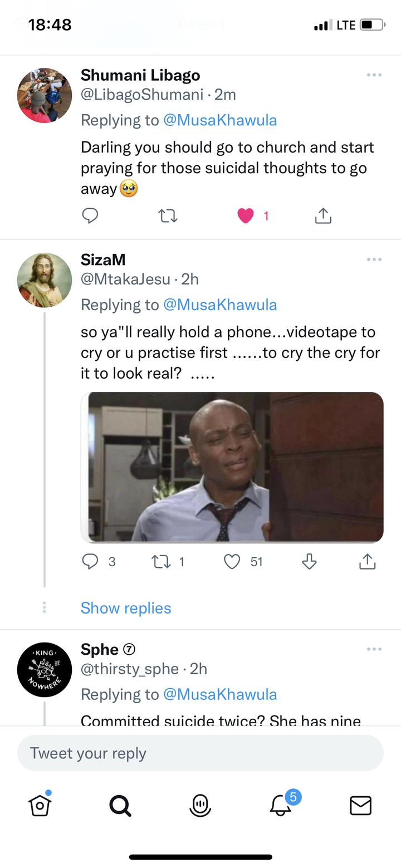Open reply icon on SizaM's tweet
The height and width of the screenshot is (868, 401).
90,561
